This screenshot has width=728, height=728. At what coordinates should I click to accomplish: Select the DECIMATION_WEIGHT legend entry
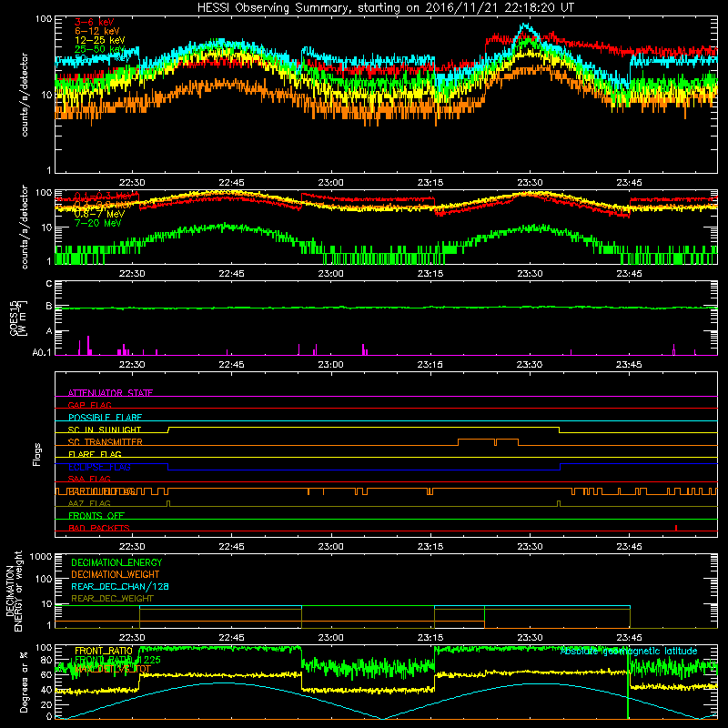(x=116, y=574)
